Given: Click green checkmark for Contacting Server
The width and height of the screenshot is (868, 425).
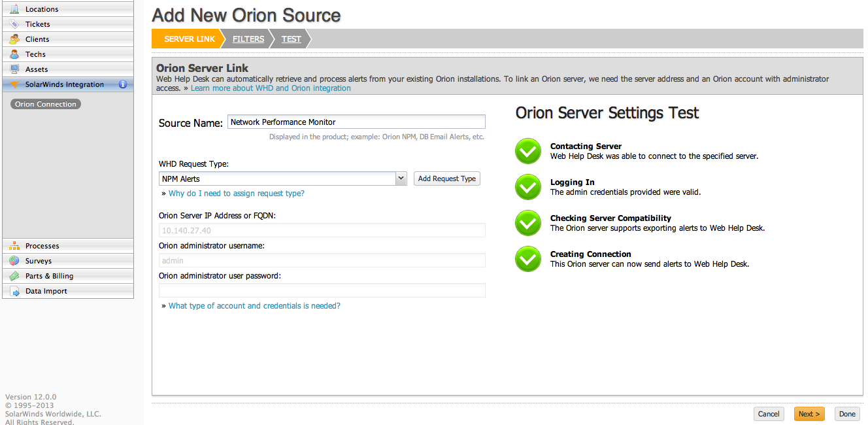Looking at the screenshot, I should coord(528,151).
